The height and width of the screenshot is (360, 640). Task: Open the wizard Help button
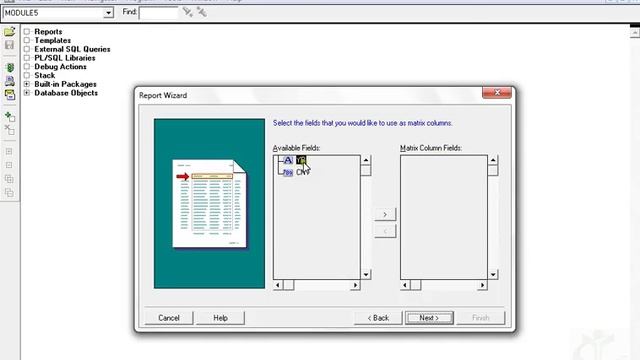(220, 318)
